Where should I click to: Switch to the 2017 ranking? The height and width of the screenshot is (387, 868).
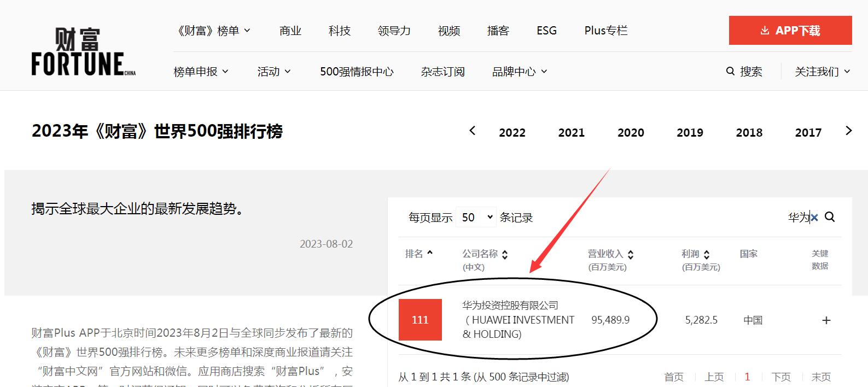point(808,132)
